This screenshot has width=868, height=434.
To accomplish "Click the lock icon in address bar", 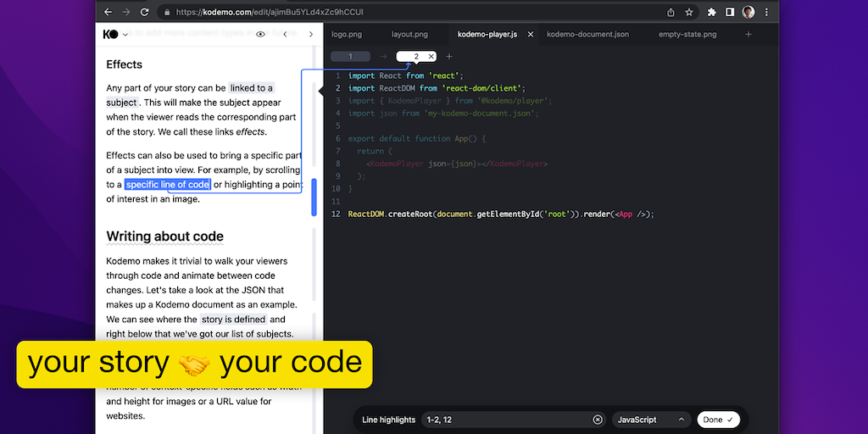I will (167, 12).
